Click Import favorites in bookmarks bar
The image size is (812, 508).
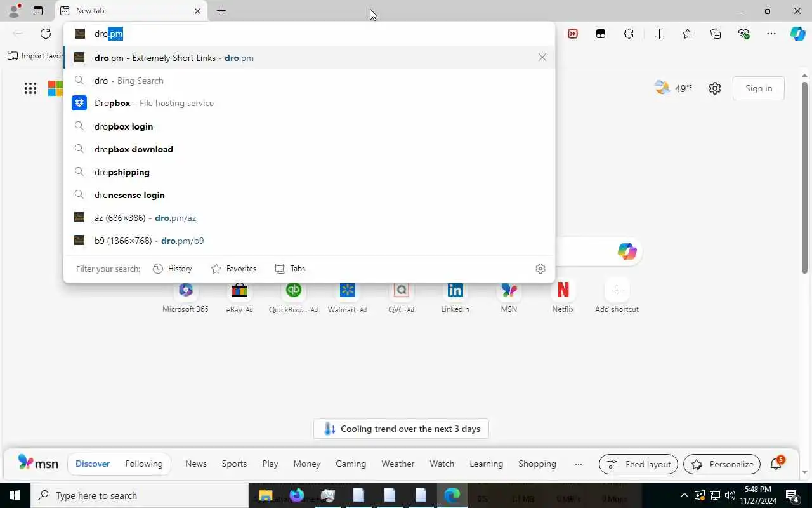pos(36,56)
